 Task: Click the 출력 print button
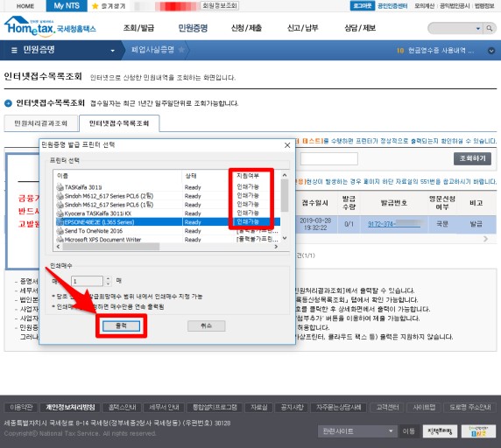(121, 325)
